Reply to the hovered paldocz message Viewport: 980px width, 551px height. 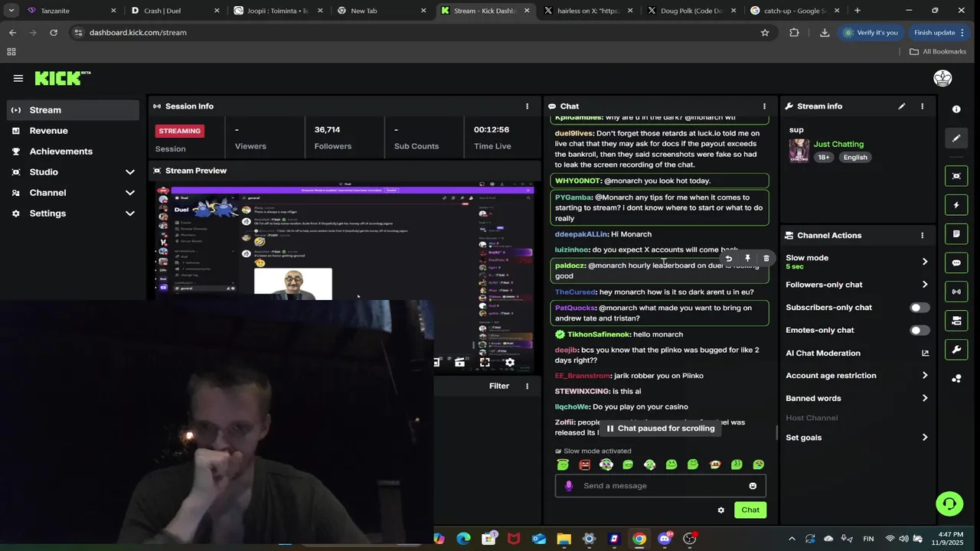[729, 259]
